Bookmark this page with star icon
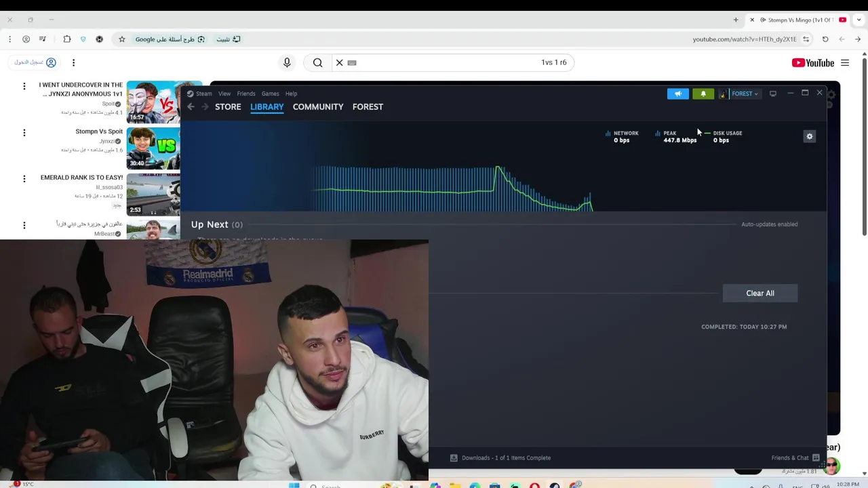The height and width of the screenshot is (488, 868). (x=122, y=39)
